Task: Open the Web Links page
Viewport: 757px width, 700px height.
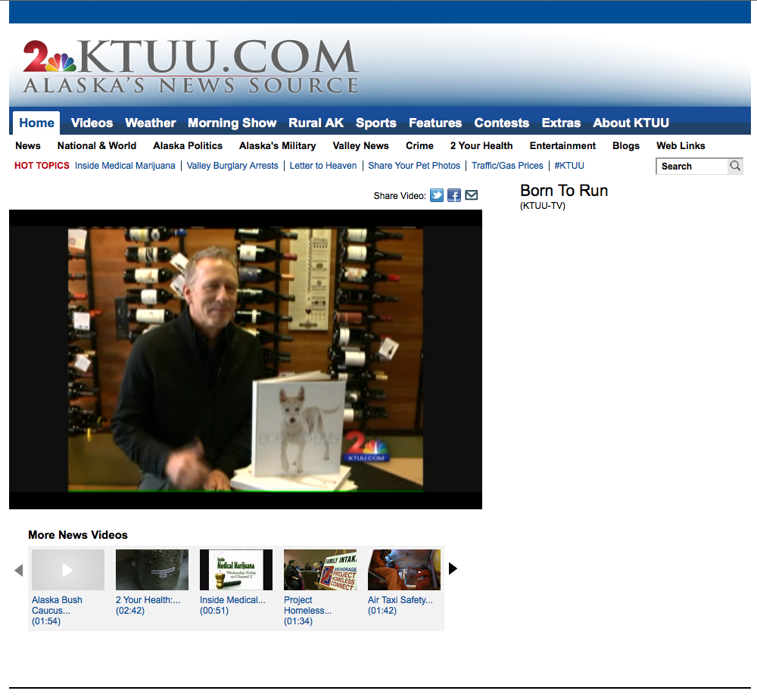Action: tap(681, 146)
